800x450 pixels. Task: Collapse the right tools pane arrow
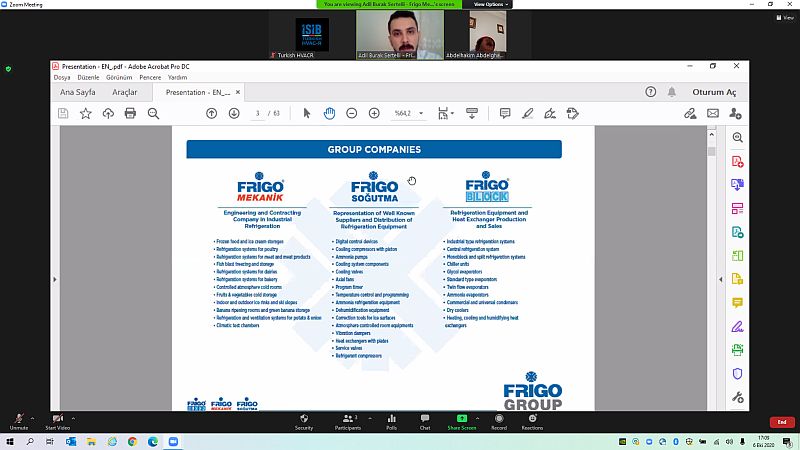[x=720, y=280]
